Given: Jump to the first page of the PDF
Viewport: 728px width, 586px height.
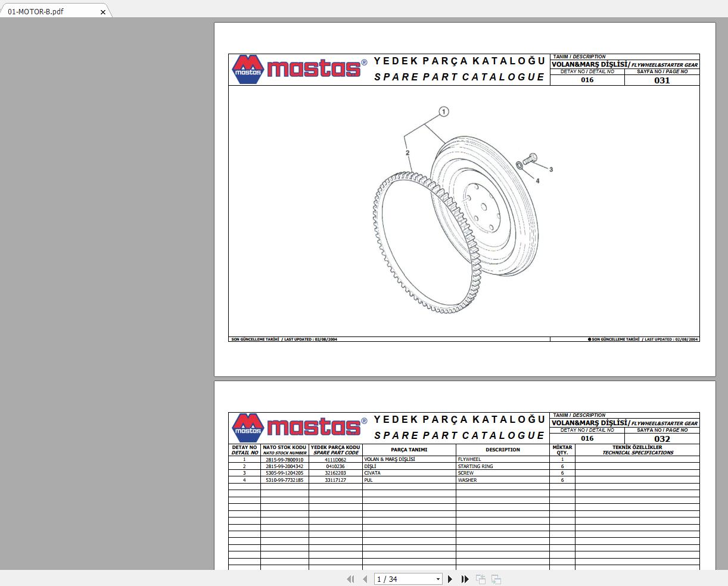Looking at the screenshot, I should tap(350, 579).
